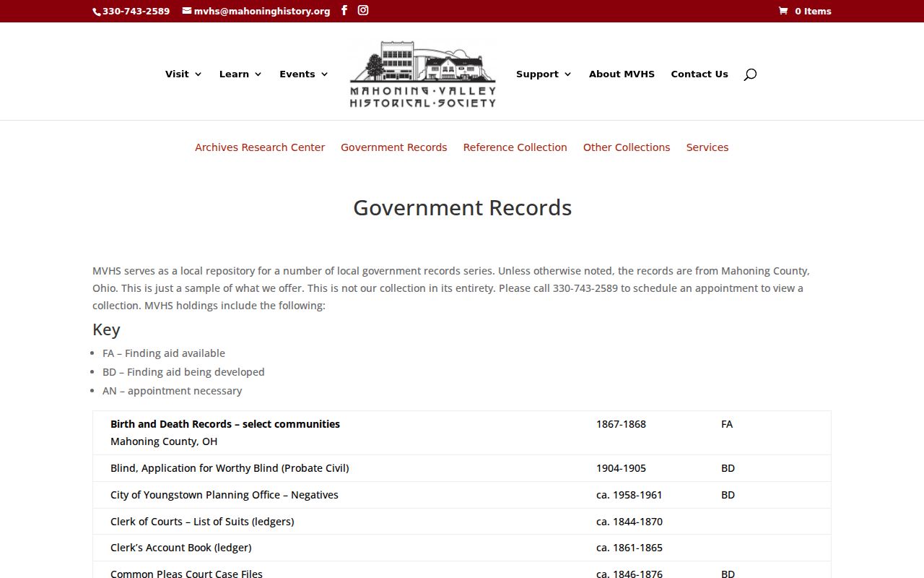The image size is (924, 578).
Task: Click 'Blind, Application for Worthy Blind' row
Action: [x=462, y=468]
